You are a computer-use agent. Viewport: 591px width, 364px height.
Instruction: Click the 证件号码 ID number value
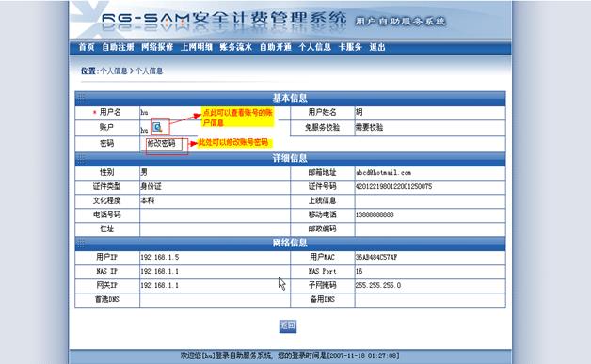click(394, 186)
